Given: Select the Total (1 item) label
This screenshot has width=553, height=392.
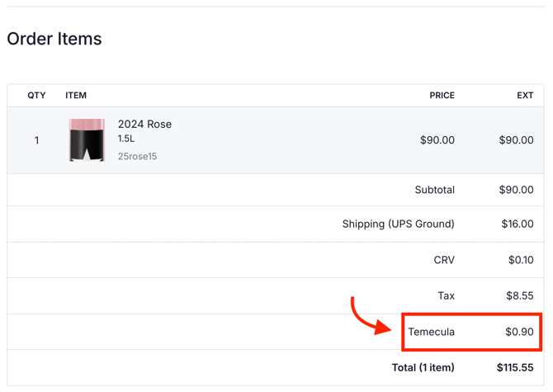Looking at the screenshot, I should tap(423, 367).
